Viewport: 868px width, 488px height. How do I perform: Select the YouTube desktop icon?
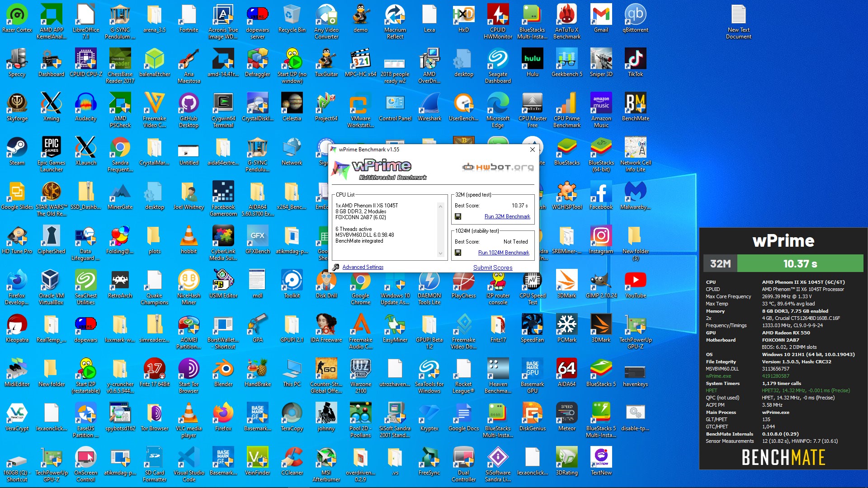tap(636, 285)
